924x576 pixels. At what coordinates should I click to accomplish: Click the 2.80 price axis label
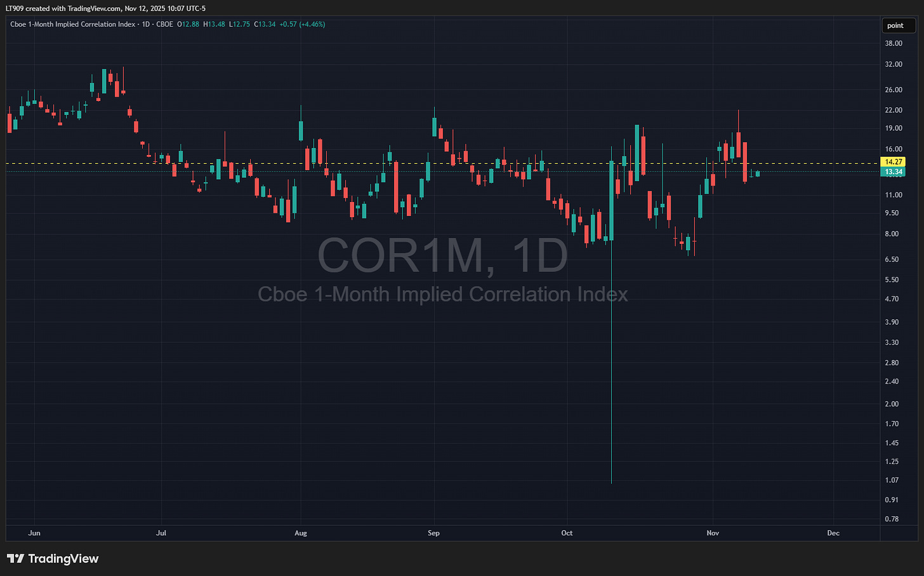point(892,363)
